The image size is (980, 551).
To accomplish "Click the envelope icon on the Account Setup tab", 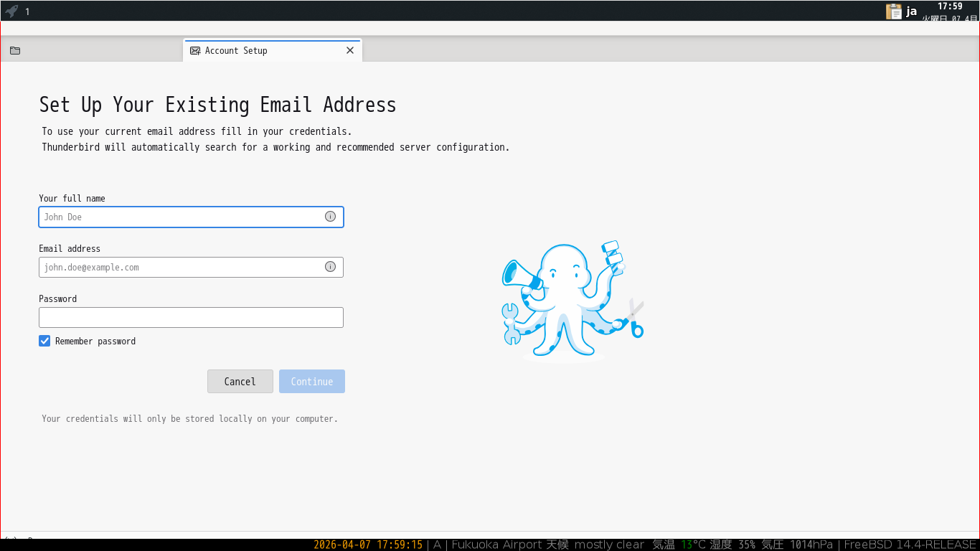I will (x=195, y=50).
